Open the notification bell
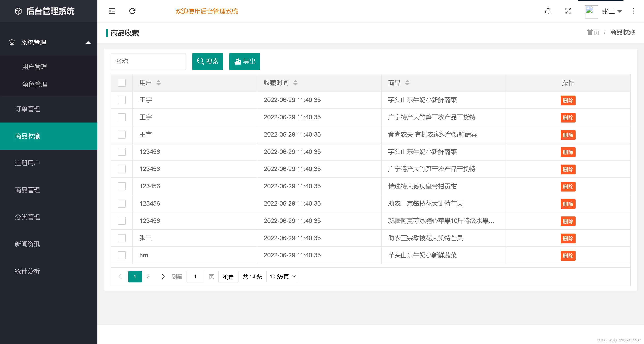 (548, 11)
